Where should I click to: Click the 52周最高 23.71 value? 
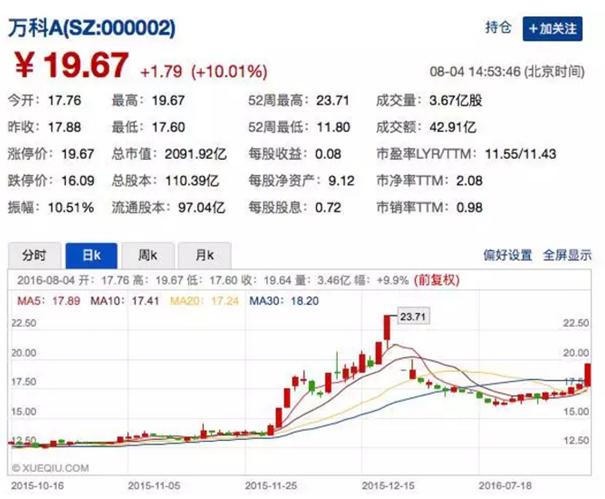(x=333, y=101)
